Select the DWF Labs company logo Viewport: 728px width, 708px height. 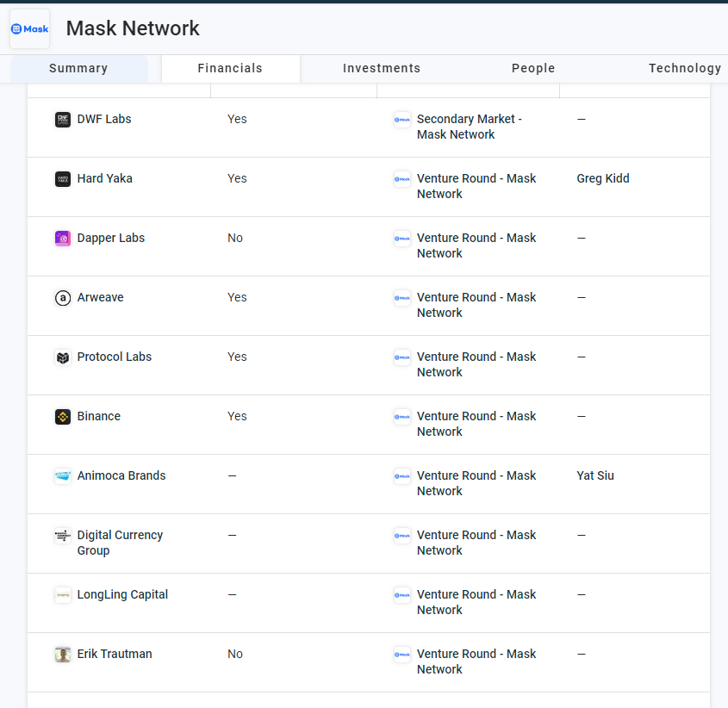[x=62, y=119]
